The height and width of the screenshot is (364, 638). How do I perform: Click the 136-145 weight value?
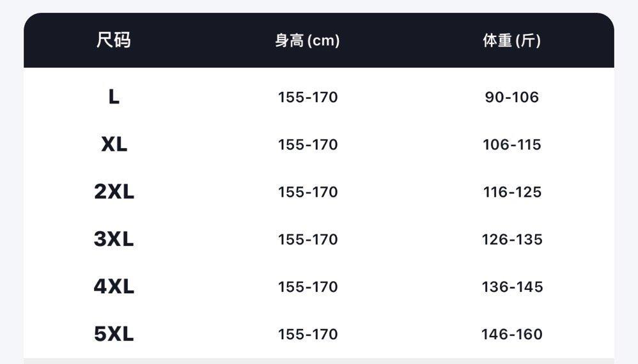pyautogui.click(x=512, y=287)
